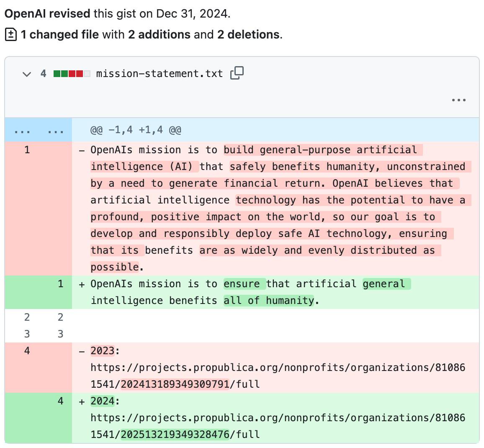Screen dimensions: 484x448
Task: Click the green highlighted word ensure
Action: [244, 284]
